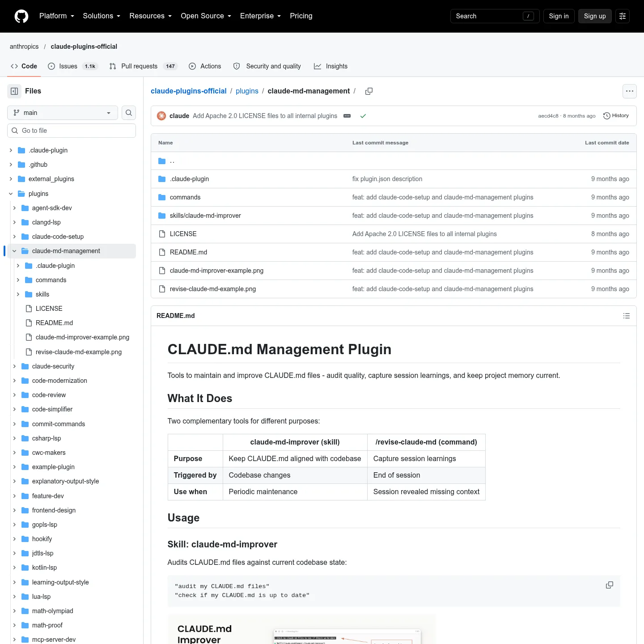Screen dimensions: 644x644
Task: Collapse the Files side panel icon
Action: tap(14, 91)
